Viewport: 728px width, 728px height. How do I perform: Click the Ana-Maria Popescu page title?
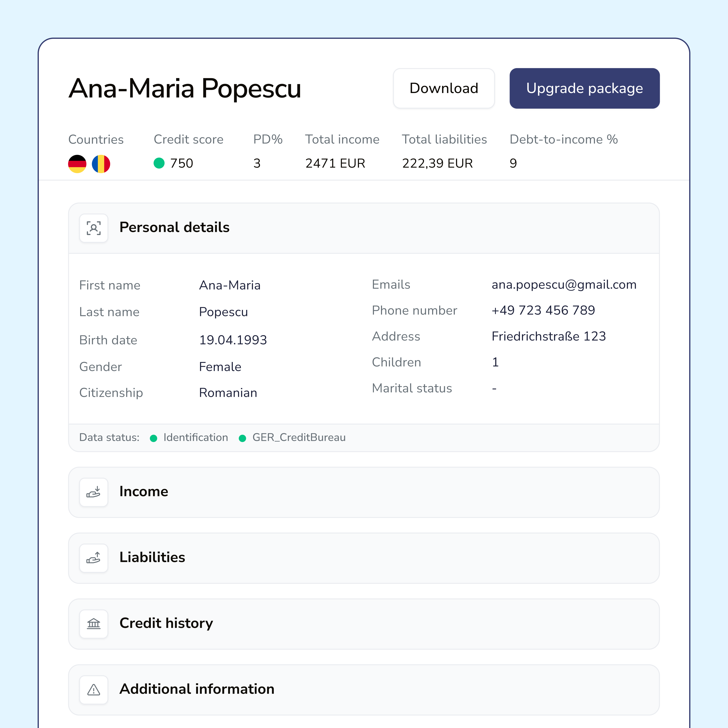pyautogui.click(x=185, y=89)
